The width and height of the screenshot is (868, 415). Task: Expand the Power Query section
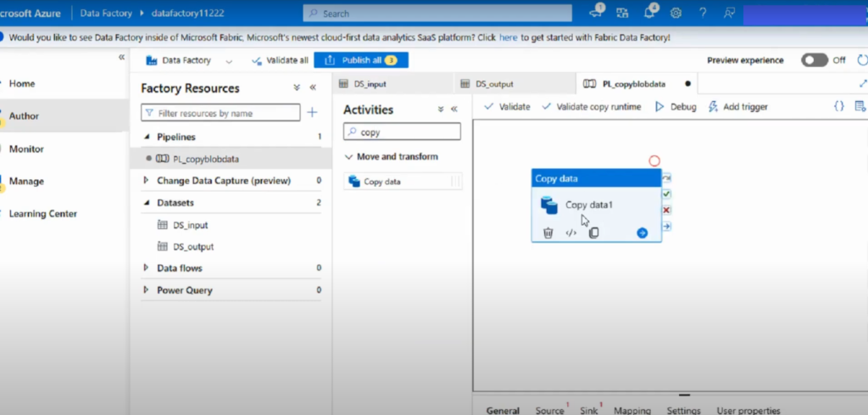coord(146,289)
